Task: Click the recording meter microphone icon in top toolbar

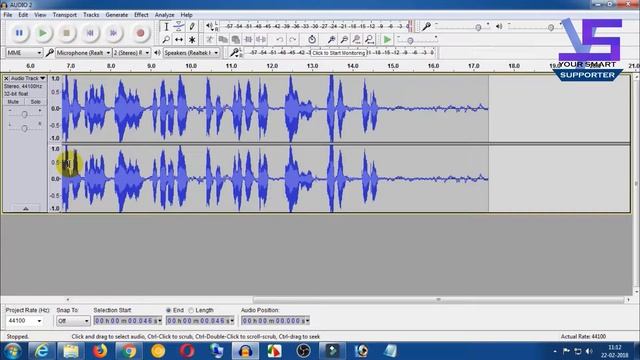Action: click(426, 27)
